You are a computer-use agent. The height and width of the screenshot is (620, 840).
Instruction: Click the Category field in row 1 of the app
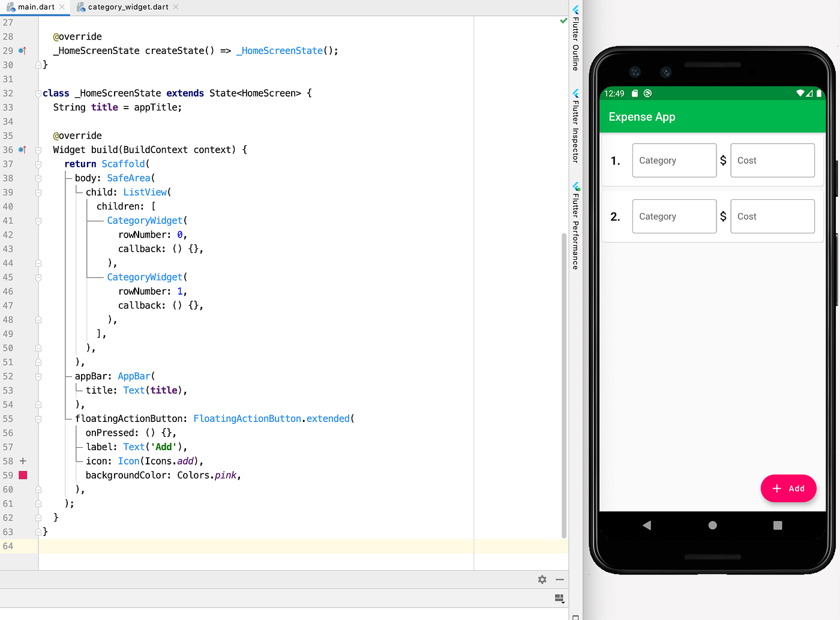pos(674,160)
